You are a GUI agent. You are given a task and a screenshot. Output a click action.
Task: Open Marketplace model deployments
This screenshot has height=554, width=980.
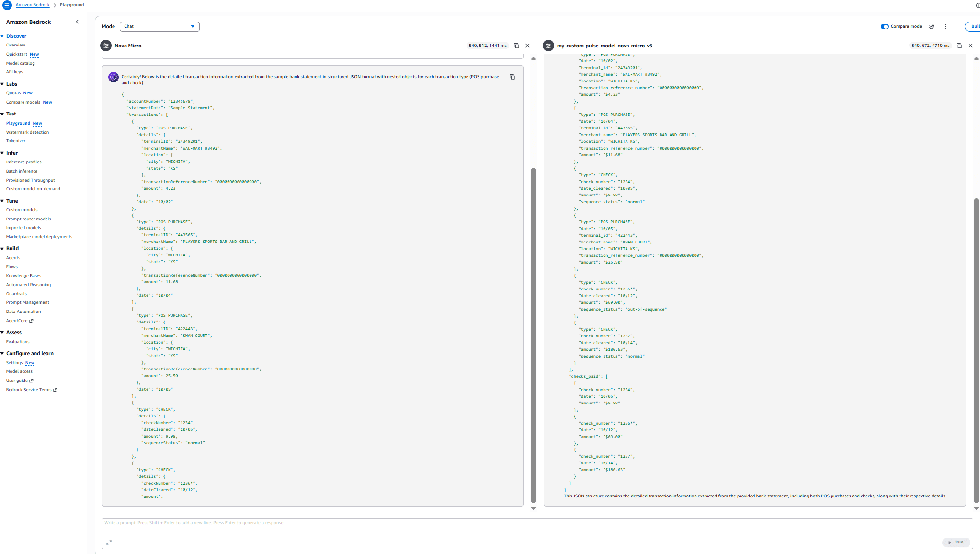[x=39, y=237]
